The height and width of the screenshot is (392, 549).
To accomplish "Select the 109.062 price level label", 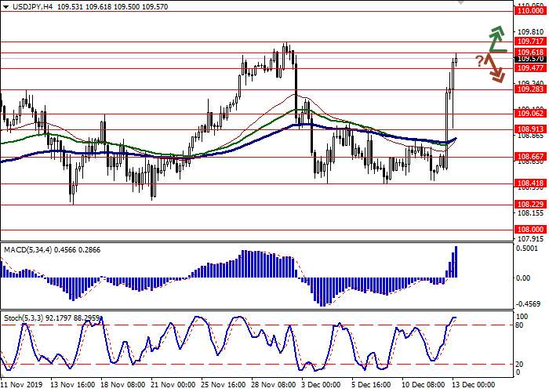I will [x=530, y=114].
